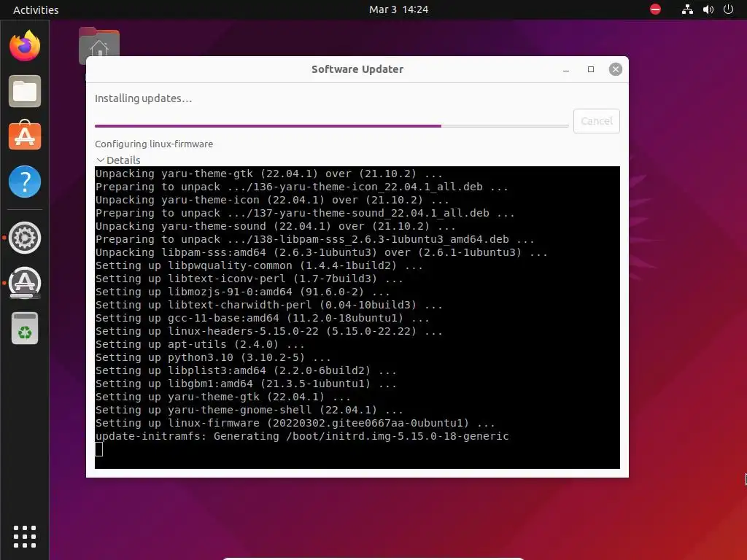
Task: Click line 'Setting up libtext-charwidth-perl'
Action: [268, 305]
